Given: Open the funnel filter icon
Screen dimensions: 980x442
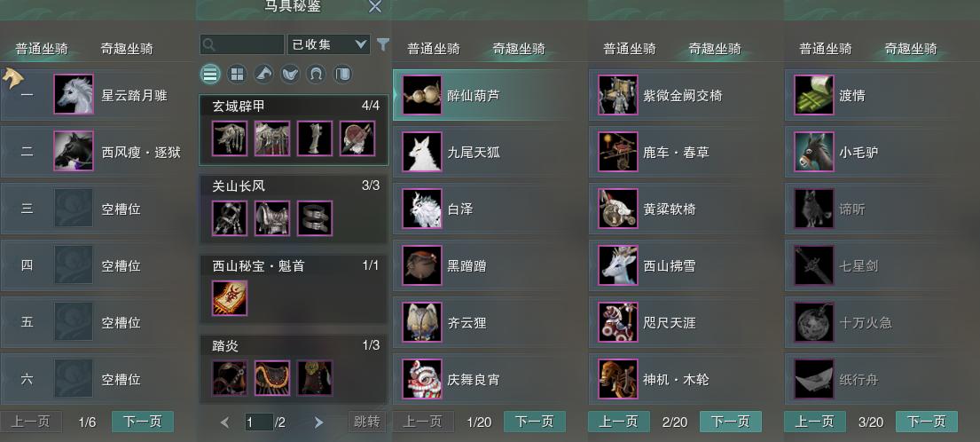Looking at the screenshot, I should [382, 44].
